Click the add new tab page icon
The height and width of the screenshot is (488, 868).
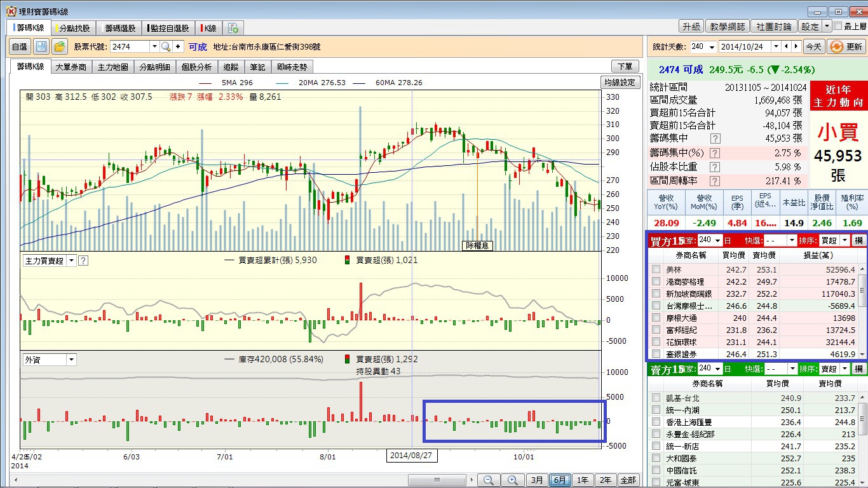pos(233,28)
